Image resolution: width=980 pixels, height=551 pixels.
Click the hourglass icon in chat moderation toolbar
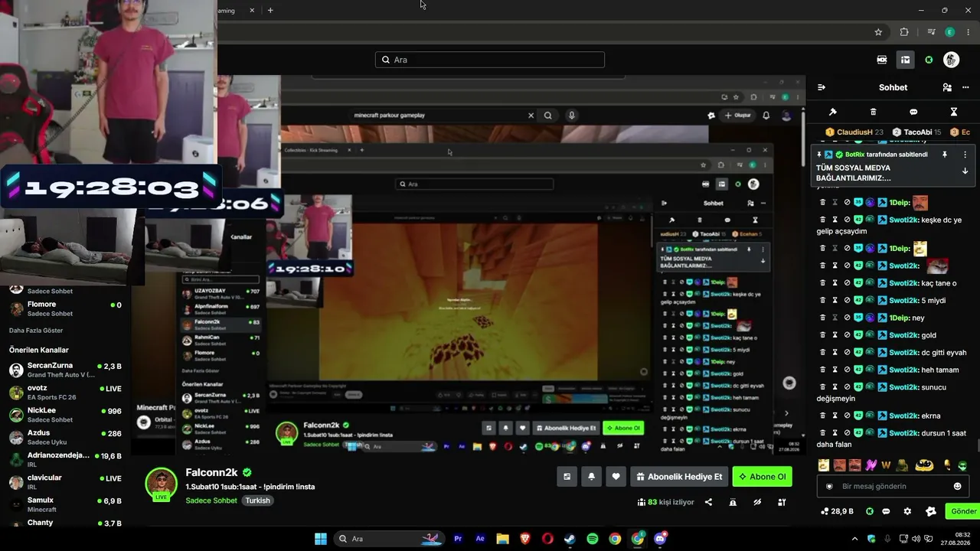coord(954,112)
